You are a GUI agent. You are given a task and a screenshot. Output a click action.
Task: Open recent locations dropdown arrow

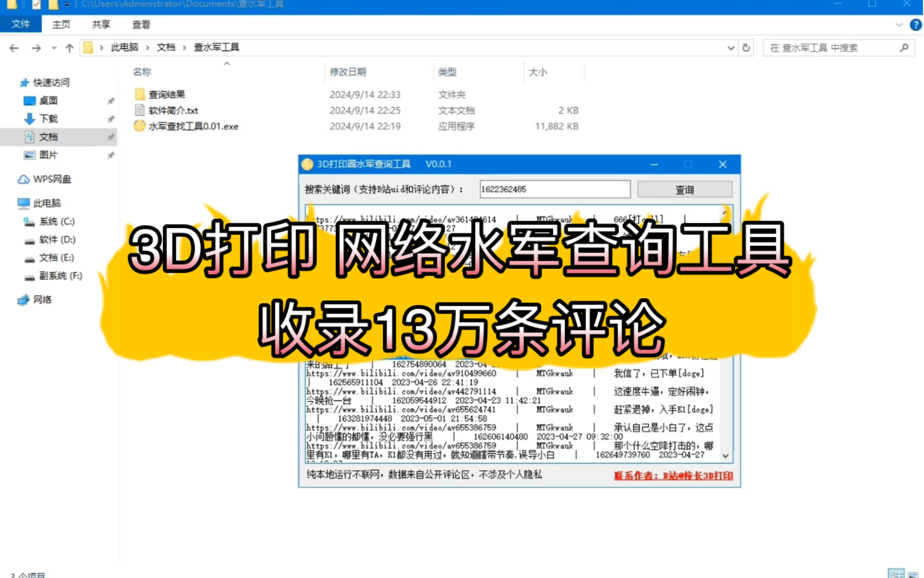tap(54, 48)
